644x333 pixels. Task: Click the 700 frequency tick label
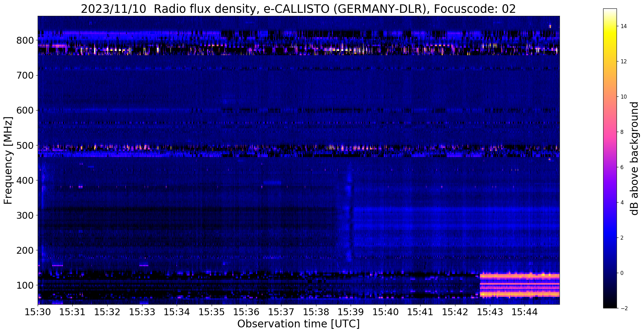25,76
